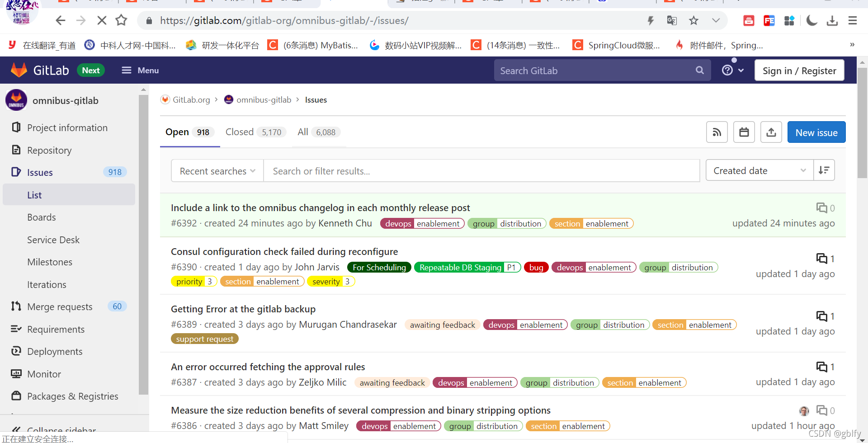Click omnibus-gitlab breadcrumb link
The height and width of the screenshot is (443, 868).
point(264,99)
